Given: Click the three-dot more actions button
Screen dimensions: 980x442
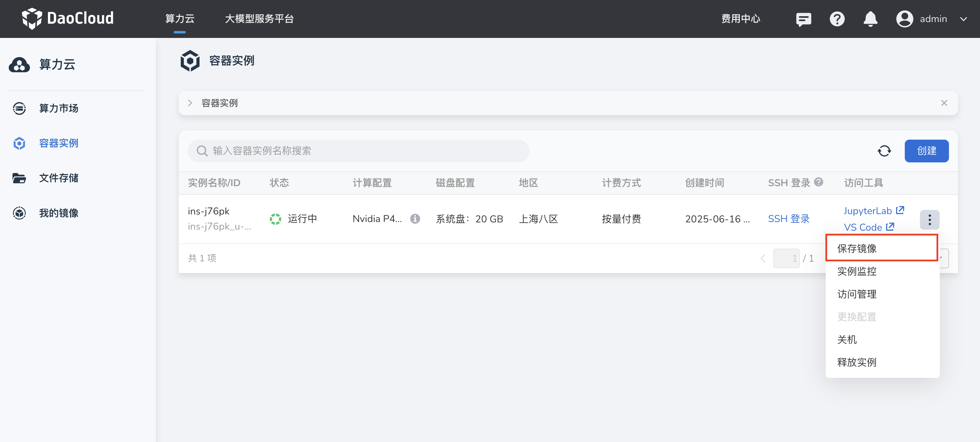Looking at the screenshot, I should (929, 219).
